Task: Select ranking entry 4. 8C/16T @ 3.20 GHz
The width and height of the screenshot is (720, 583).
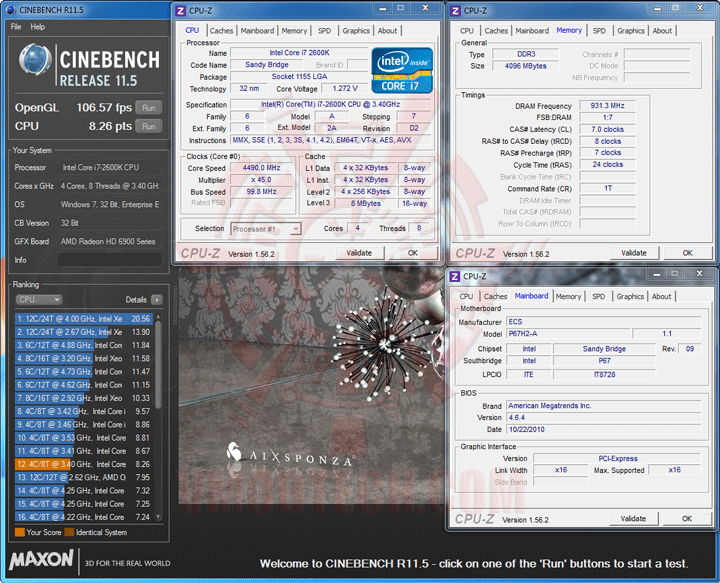Action: coord(84,359)
